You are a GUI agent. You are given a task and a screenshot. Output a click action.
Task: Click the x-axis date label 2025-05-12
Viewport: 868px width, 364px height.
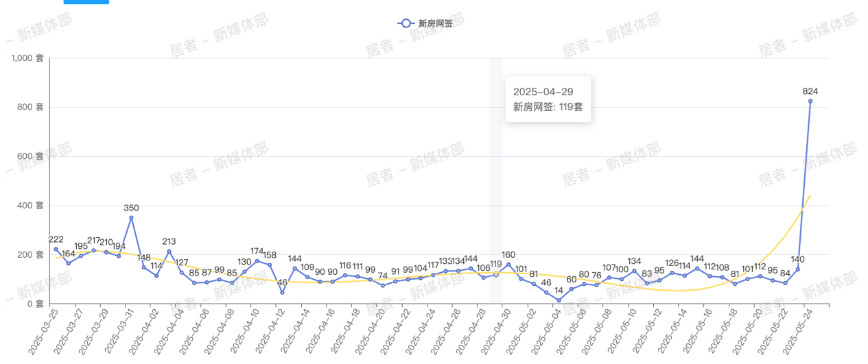(x=646, y=331)
